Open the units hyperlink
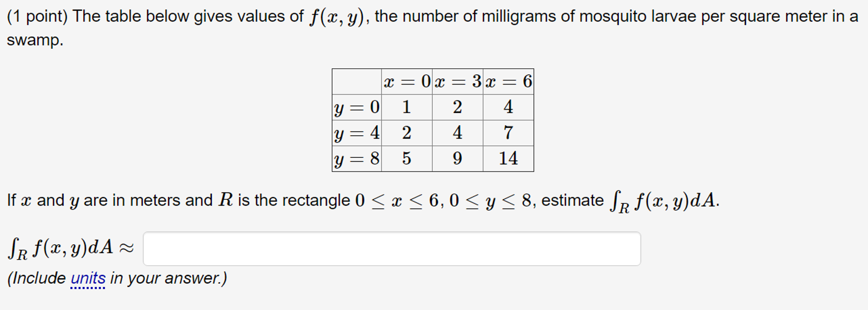Screen dimensions: 868x310 (88, 278)
